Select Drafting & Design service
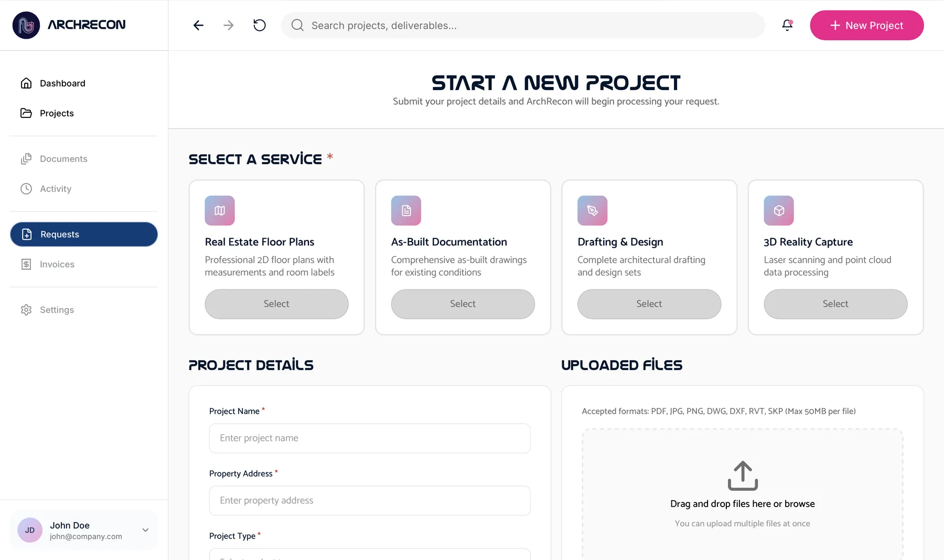 coord(649,304)
